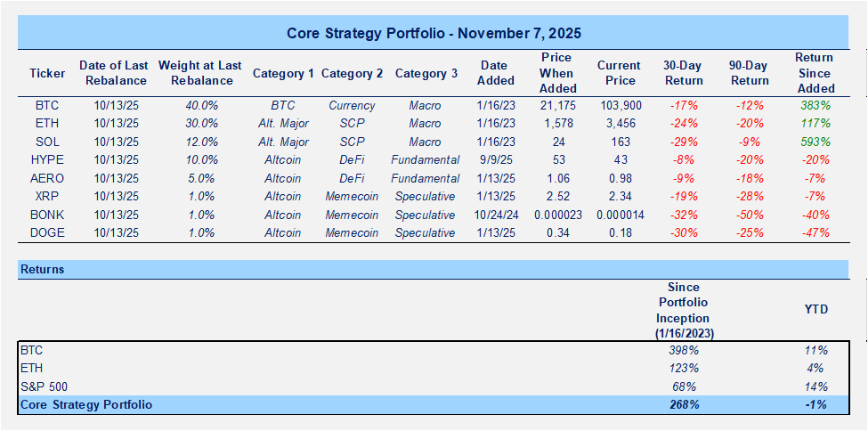Screen dimensions: 868x431
Task: Click the Date of Last Rebalance header
Action: click(112, 73)
